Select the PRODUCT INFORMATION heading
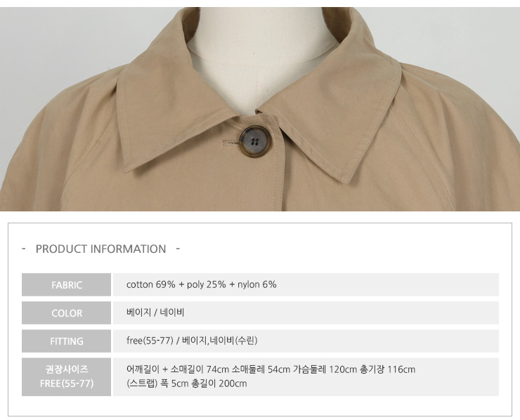Screen dimensions: 520x420 [100, 249]
